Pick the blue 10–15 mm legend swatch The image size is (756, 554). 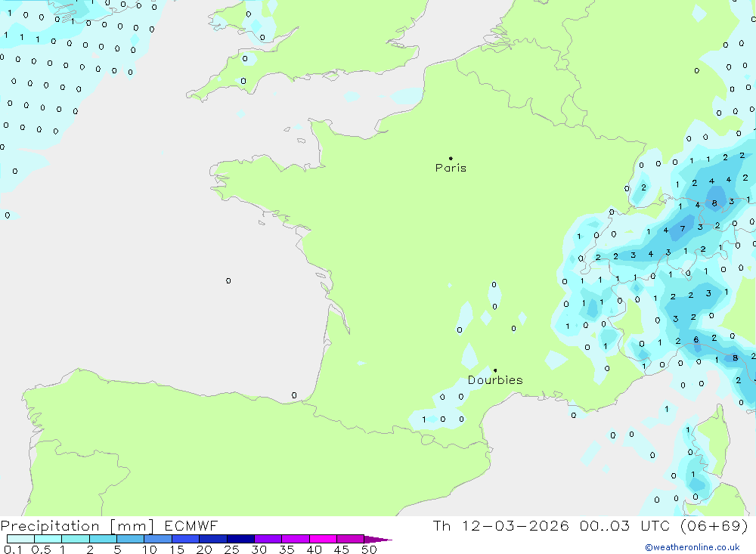coord(158,539)
